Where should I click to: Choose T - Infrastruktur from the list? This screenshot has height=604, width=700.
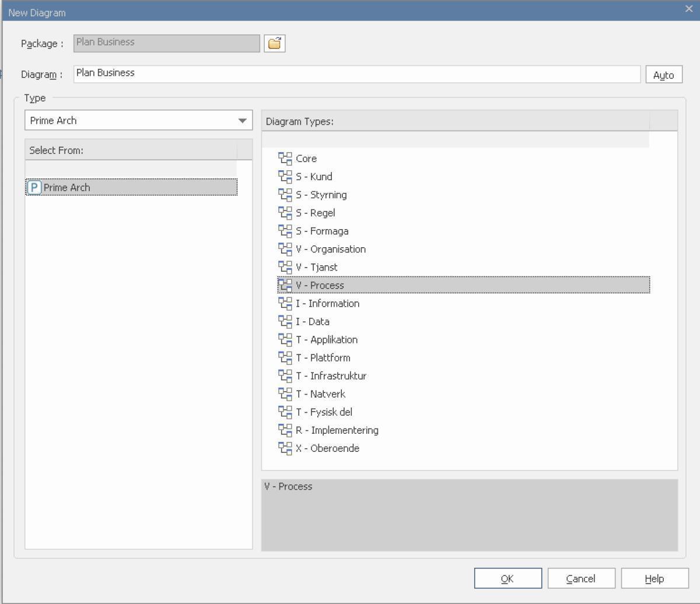(x=331, y=376)
